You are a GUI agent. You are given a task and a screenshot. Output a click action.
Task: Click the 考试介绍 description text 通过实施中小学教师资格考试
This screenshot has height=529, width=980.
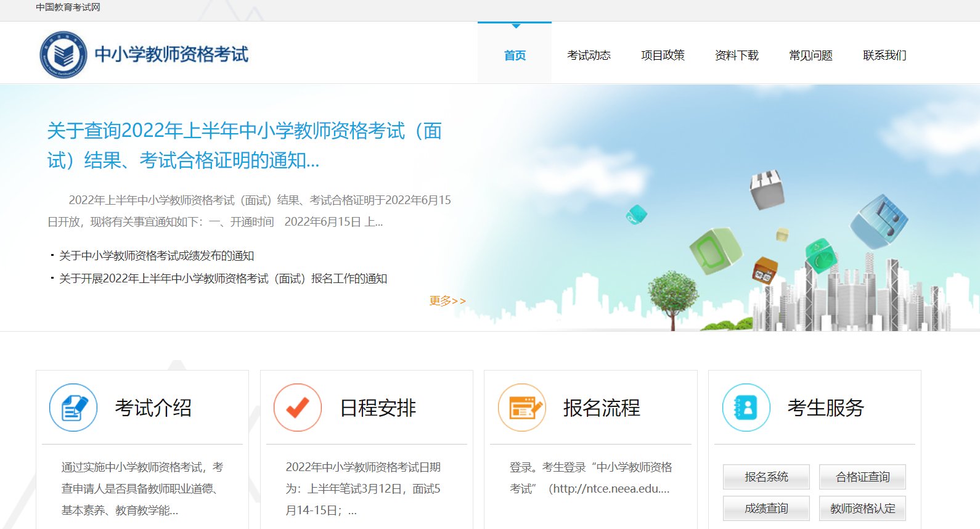tap(142, 489)
